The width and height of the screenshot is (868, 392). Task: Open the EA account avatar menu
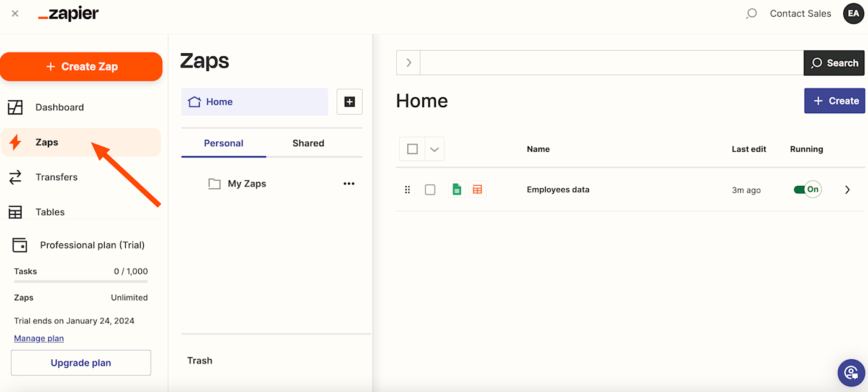coord(854,14)
